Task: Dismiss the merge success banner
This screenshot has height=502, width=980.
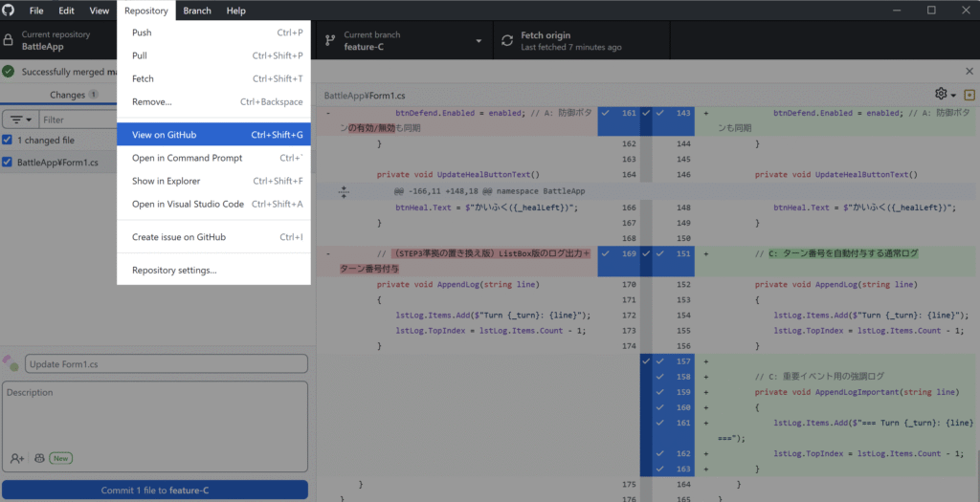Action: click(969, 71)
